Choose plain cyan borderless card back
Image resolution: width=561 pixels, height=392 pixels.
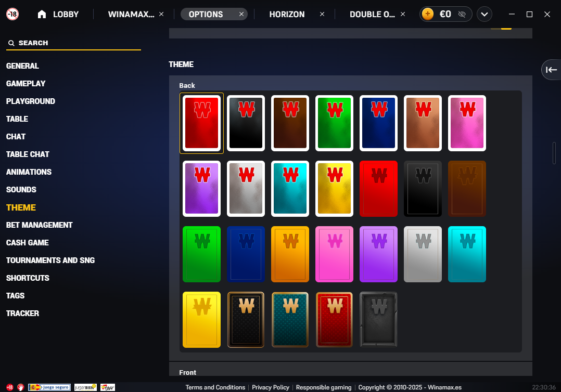[467, 254]
